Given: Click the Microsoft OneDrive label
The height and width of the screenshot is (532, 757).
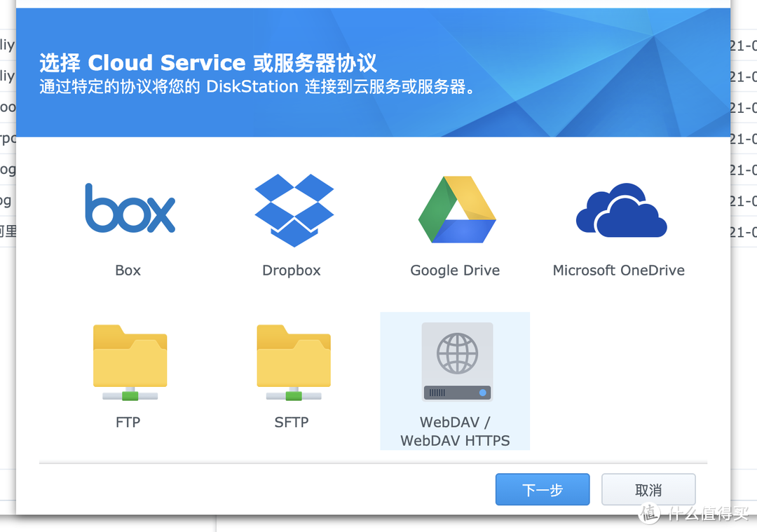Looking at the screenshot, I should (619, 271).
